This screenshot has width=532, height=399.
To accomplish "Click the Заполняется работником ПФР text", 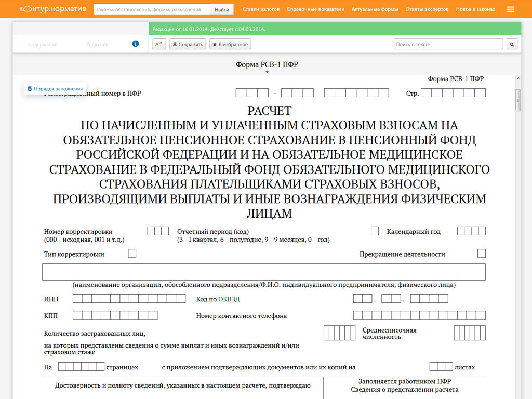I will (x=404, y=381).
